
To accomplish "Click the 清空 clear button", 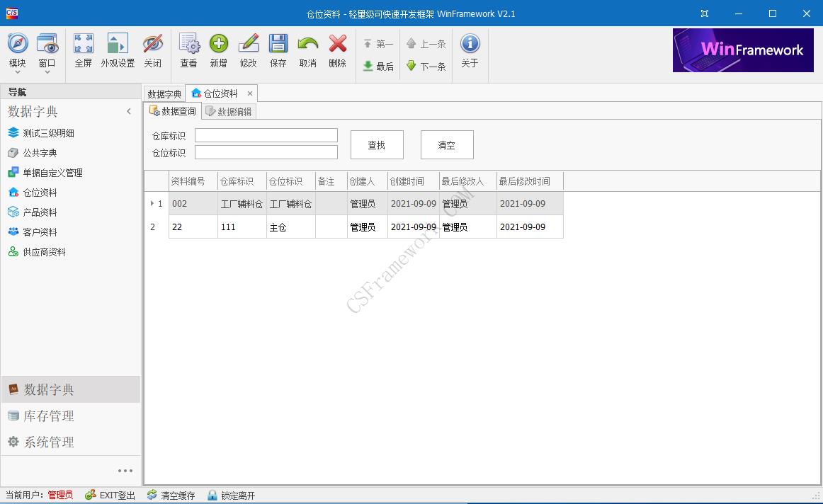I will (x=446, y=144).
